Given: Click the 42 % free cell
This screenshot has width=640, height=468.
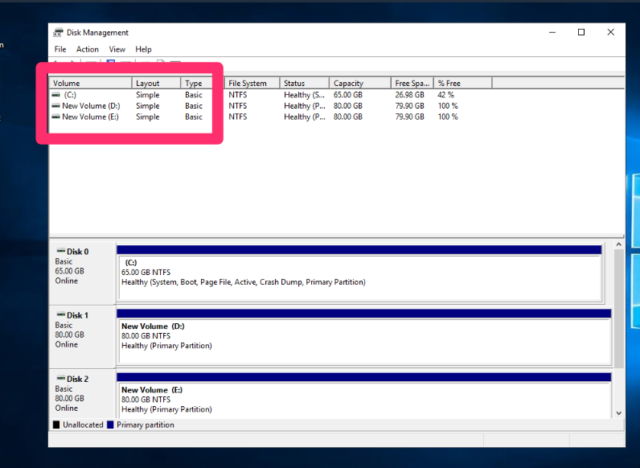Looking at the screenshot, I should [446, 95].
